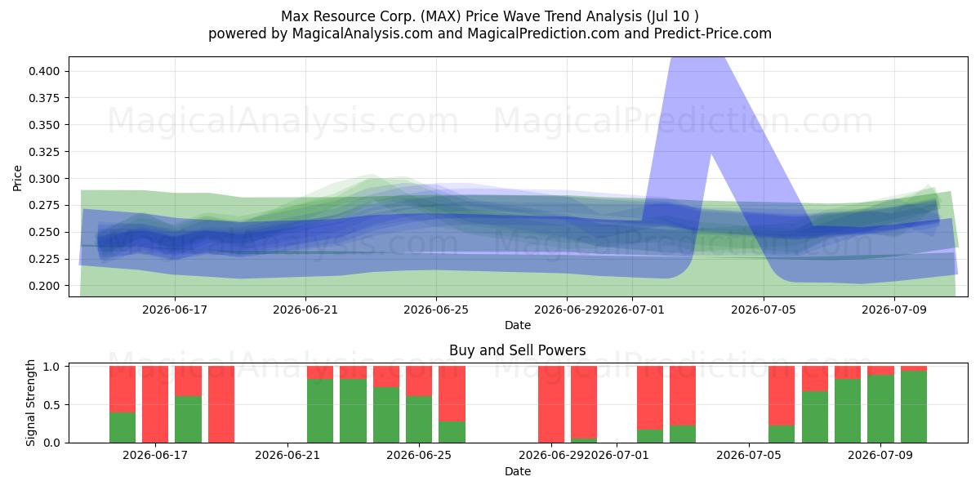Screen dimensions: 980x490
Task: Click the all-red bar above the 2026-06-17 tick
Action: coord(155,404)
